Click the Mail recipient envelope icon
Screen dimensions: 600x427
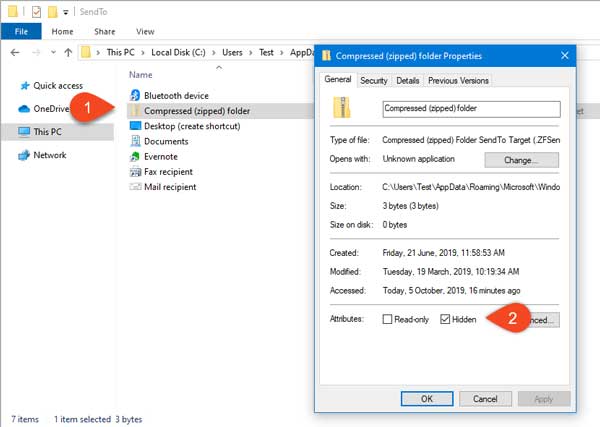135,187
